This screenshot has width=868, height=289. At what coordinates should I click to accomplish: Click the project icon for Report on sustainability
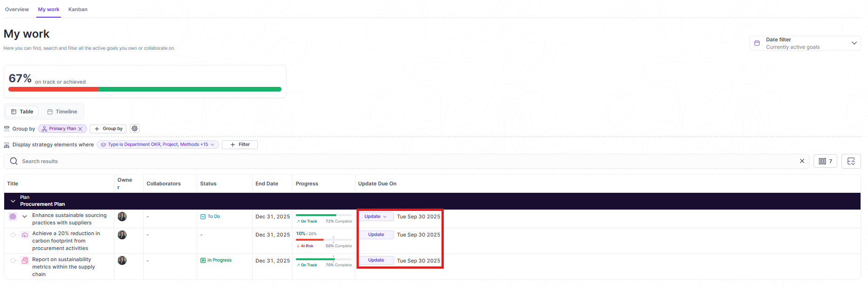coord(25,261)
